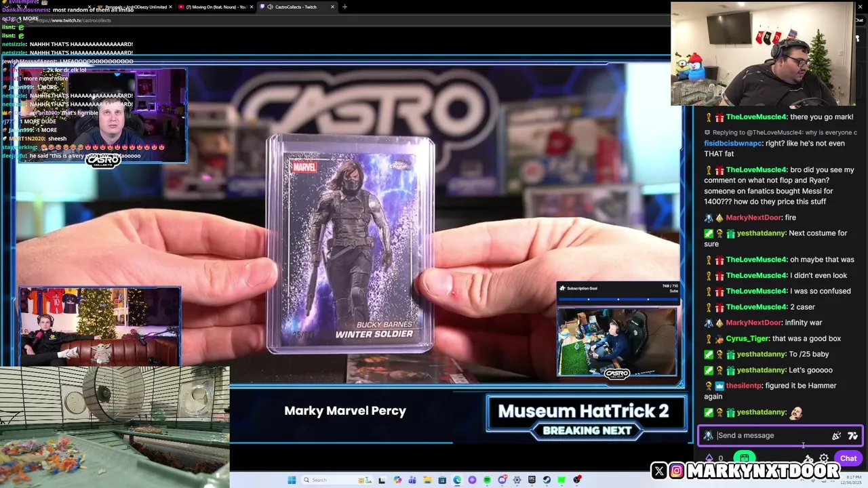Open the Bits icon below chat
Image resolution: width=868 pixels, height=488 pixels.
(x=709, y=458)
